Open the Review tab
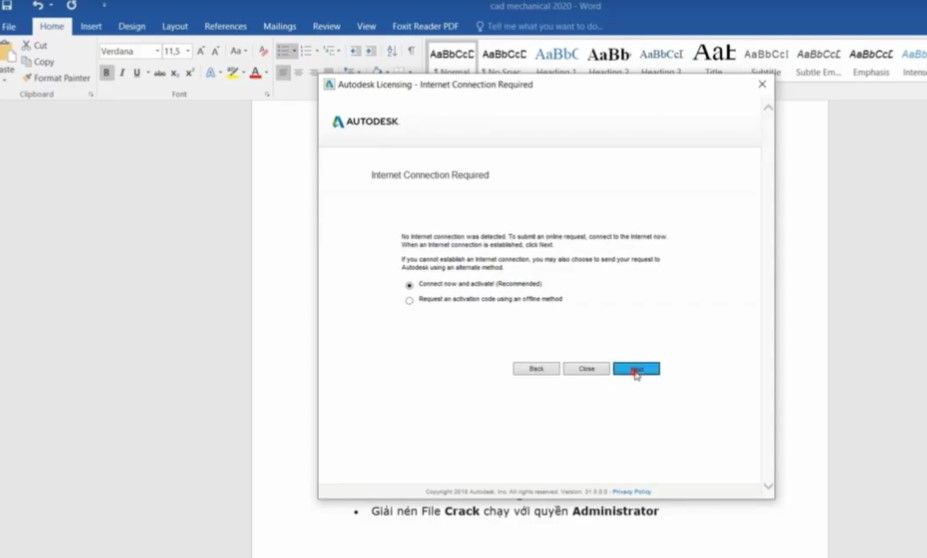Screen dimensions: 927x558 [x=326, y=27]
